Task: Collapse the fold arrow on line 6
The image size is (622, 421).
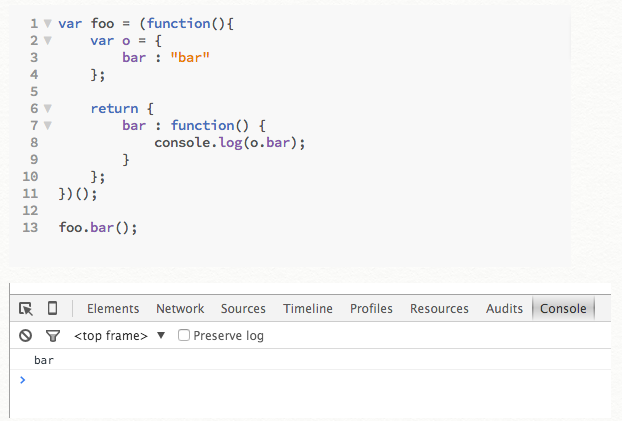Action: [x=48, y=108]
